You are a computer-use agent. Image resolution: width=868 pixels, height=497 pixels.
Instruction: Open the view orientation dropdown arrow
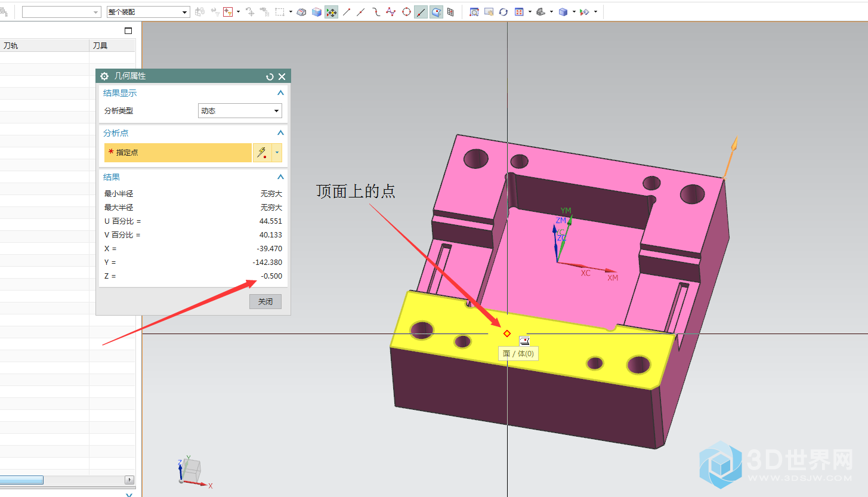pos(530,12)
